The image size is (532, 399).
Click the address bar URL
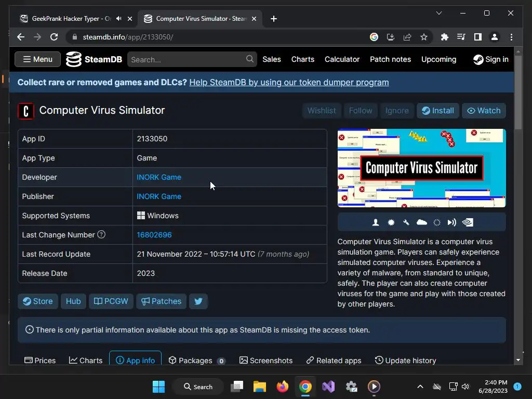click(128, 37)
